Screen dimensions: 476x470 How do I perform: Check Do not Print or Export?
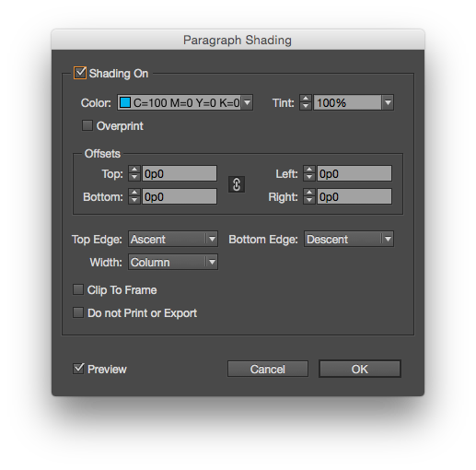pos(78,312)
